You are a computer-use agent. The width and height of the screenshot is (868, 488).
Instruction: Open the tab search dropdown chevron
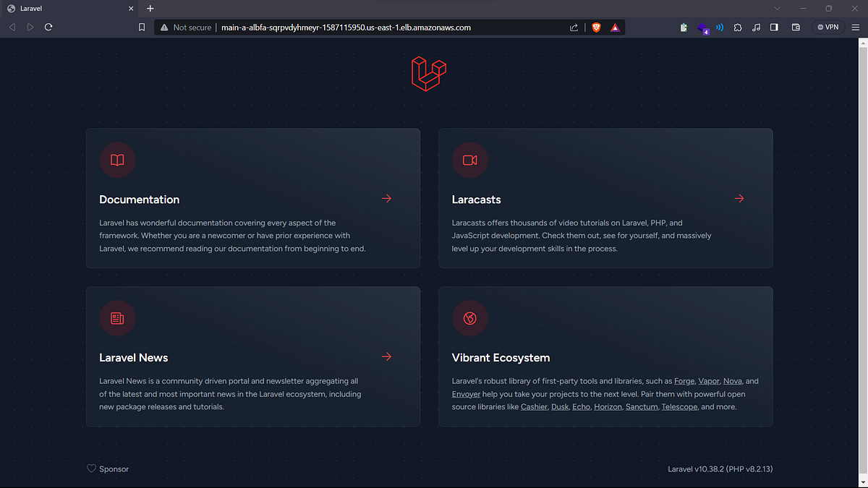[x=777, y=9]
